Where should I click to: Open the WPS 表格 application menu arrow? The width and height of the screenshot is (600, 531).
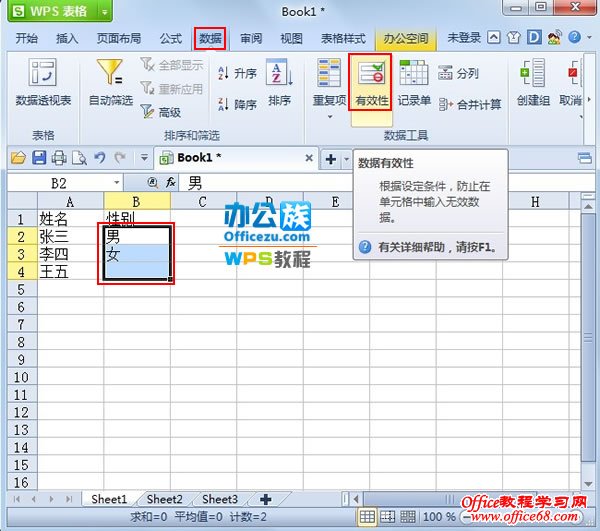click(104, 12)
